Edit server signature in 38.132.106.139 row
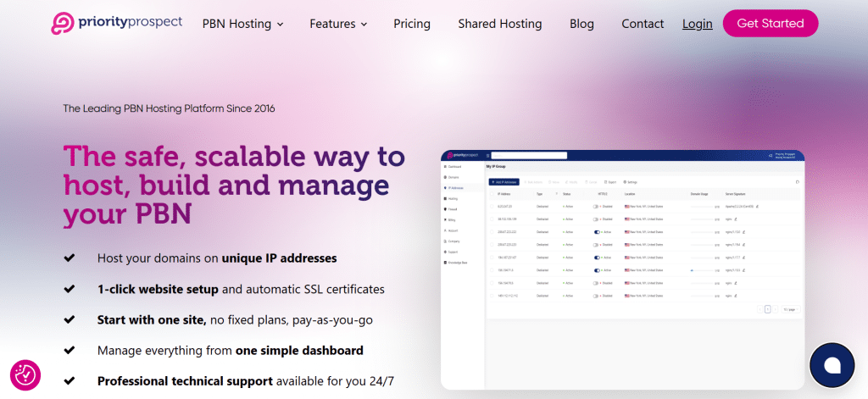 point(736,219)
